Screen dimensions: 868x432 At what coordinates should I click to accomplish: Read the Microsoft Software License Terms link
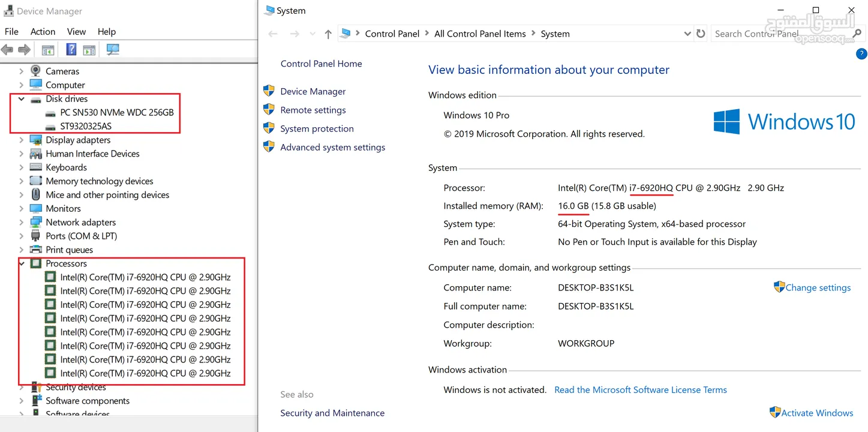pos(641,389)
